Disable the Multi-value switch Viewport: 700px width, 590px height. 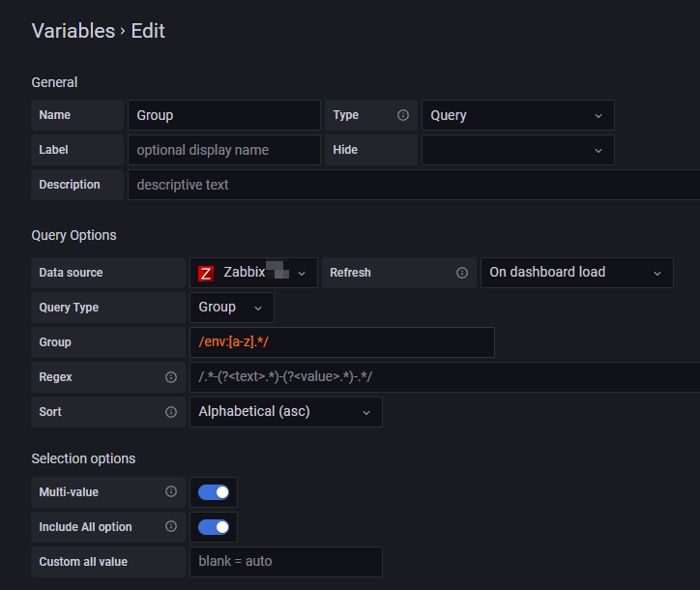tap(214, 492)
